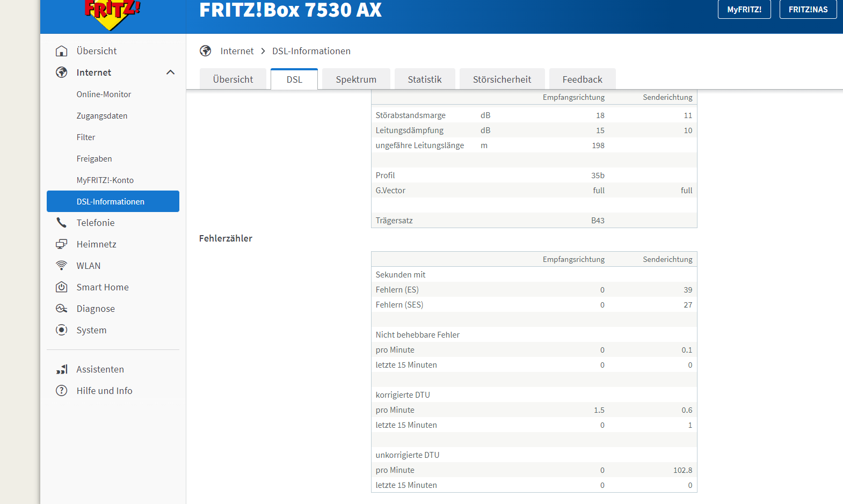Image resolution: width=843 pixels, height=504 pixels.
Task: Click the Diagnose pulse icon
Action: (62, 309)
